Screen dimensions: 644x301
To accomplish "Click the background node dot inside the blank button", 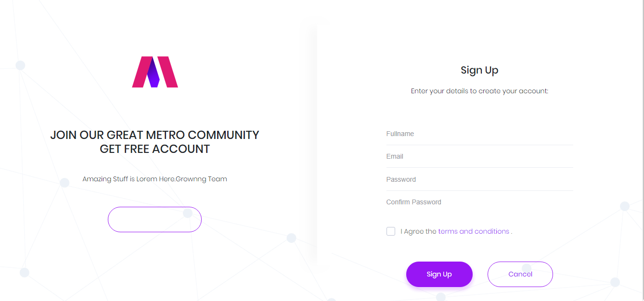I will 188,213.
